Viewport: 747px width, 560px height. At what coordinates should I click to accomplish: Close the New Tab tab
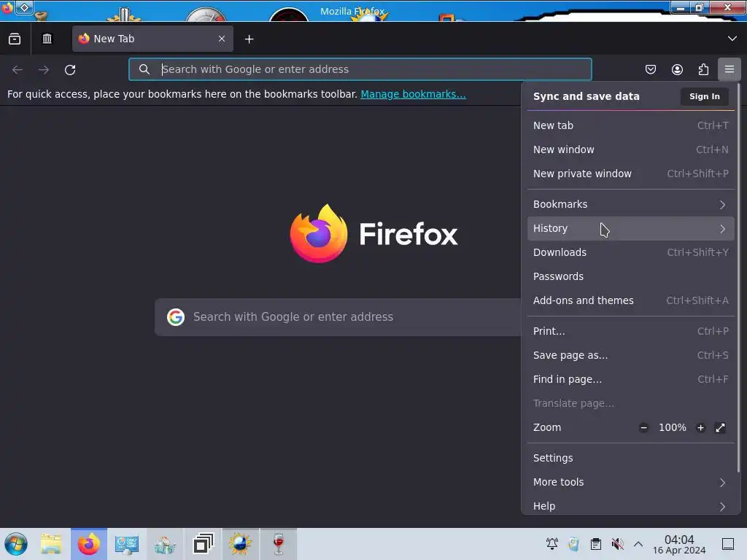click(x=222, y=39)
